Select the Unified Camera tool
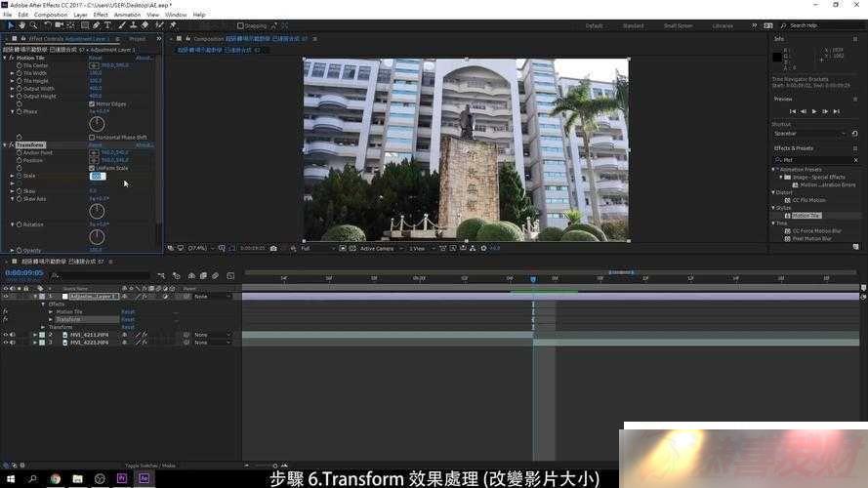This screenshot has width=868, height=488. point(59,25)
